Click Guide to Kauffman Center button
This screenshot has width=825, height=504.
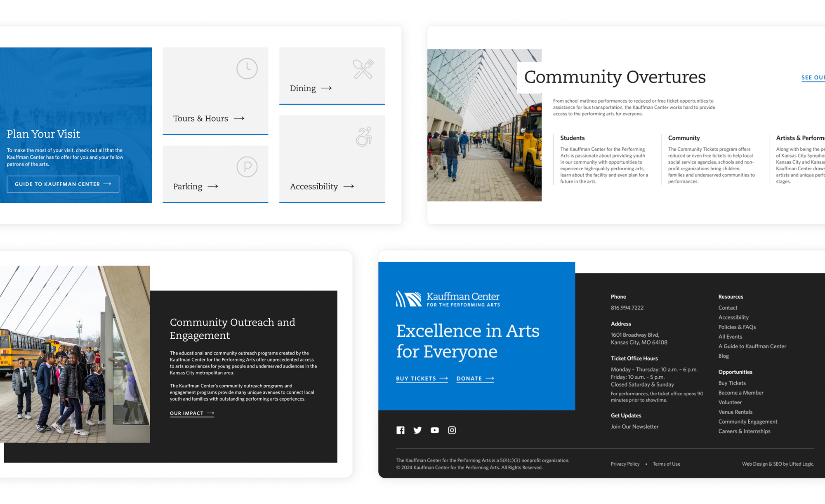[x=63, y=184]
